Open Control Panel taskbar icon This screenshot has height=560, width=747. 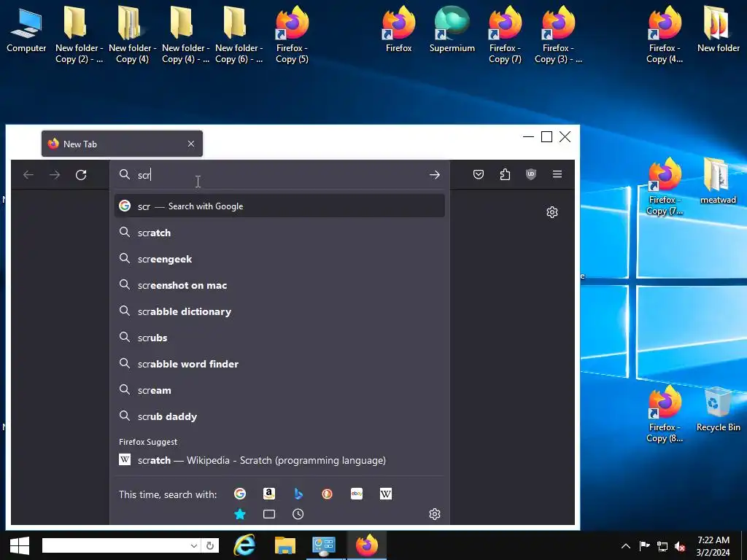click(324, 545)
